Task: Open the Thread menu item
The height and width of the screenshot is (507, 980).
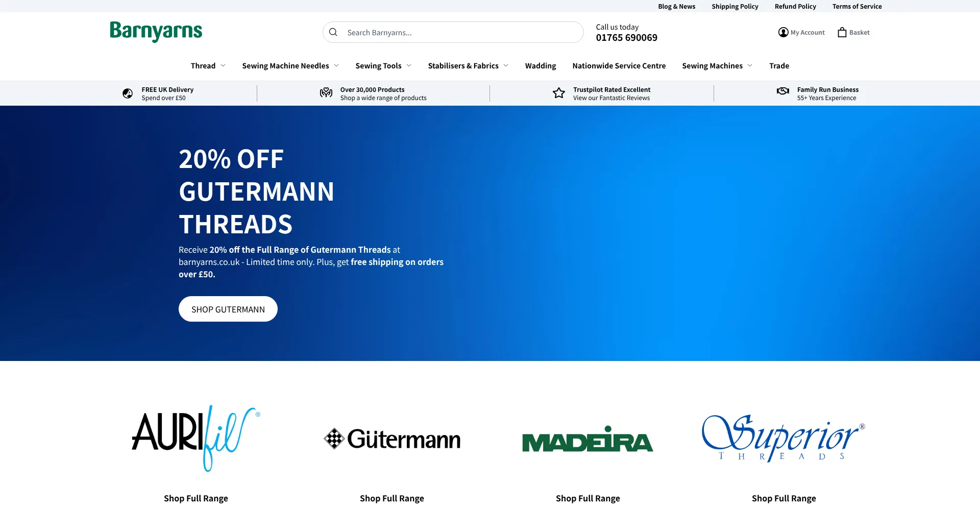Action: pyautogui.click(x=203, y=66)
